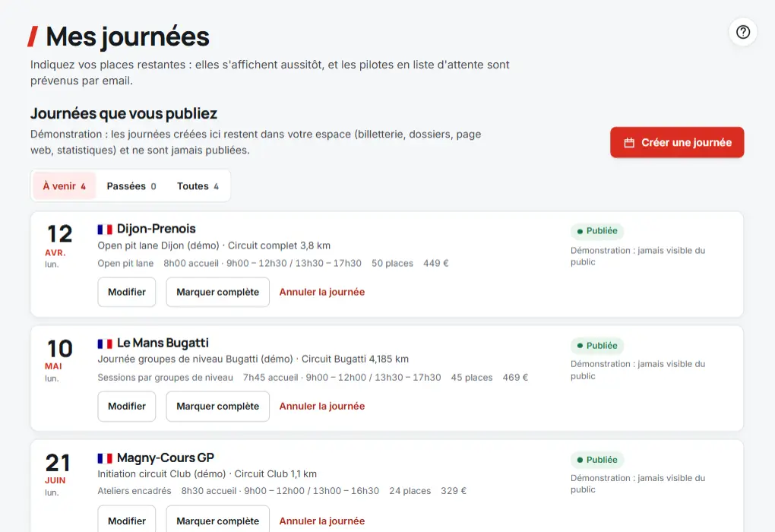
Task: Click the 329 € price
Action: (454, 491)
